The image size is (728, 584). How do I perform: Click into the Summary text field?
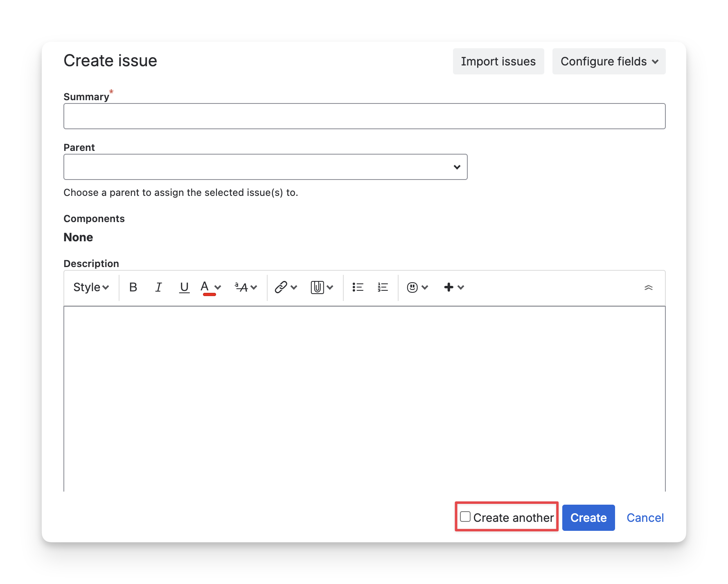(x=364, y=116)
